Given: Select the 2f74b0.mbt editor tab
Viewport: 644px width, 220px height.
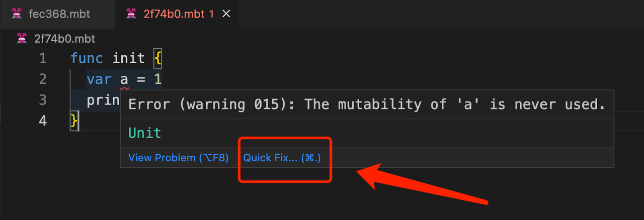Looking at the screenshot, I should coord(171,14).
